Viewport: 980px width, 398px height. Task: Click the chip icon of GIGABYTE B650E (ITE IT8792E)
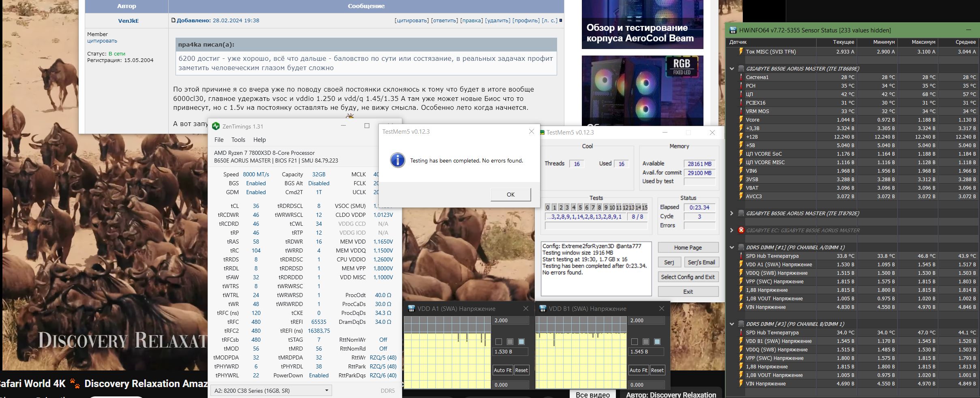point(741,213)
